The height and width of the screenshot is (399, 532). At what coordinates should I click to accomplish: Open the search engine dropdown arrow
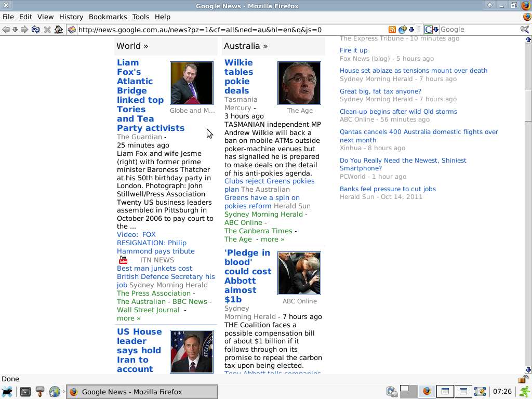point(436,30)
